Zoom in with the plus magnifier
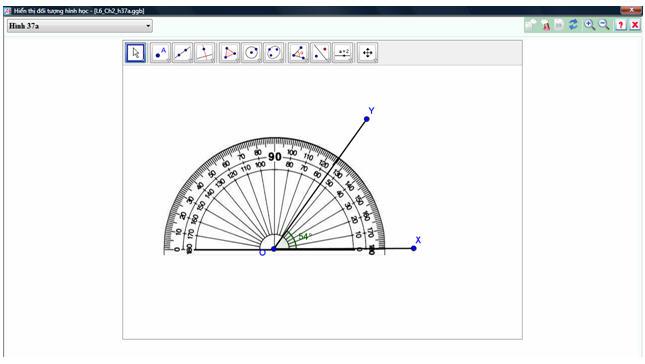The image size is (645, 364). tap(589, 25)
